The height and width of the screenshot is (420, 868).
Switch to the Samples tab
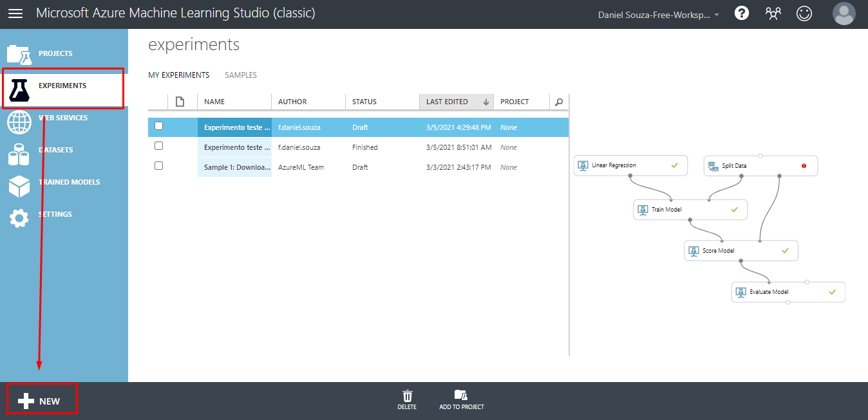pyautogui.click(x=241, y=75)
